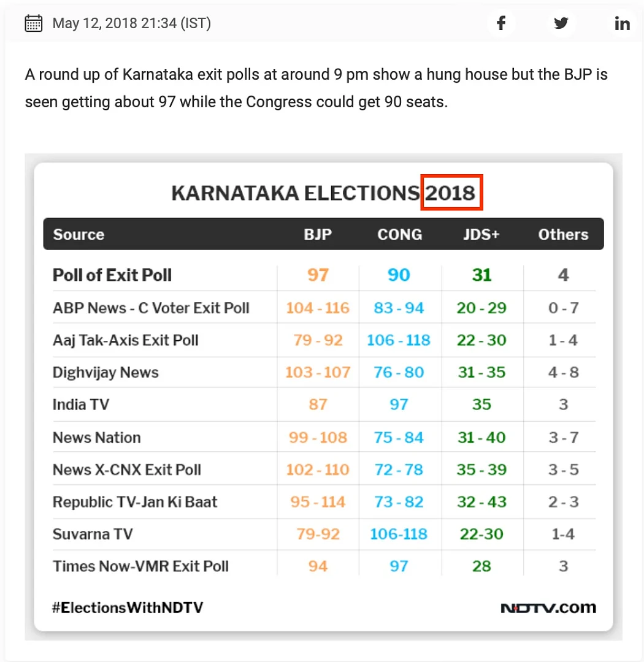Screen dimensions: 644x662
Task: Select the Twitter bird icon
Action: 561,23
